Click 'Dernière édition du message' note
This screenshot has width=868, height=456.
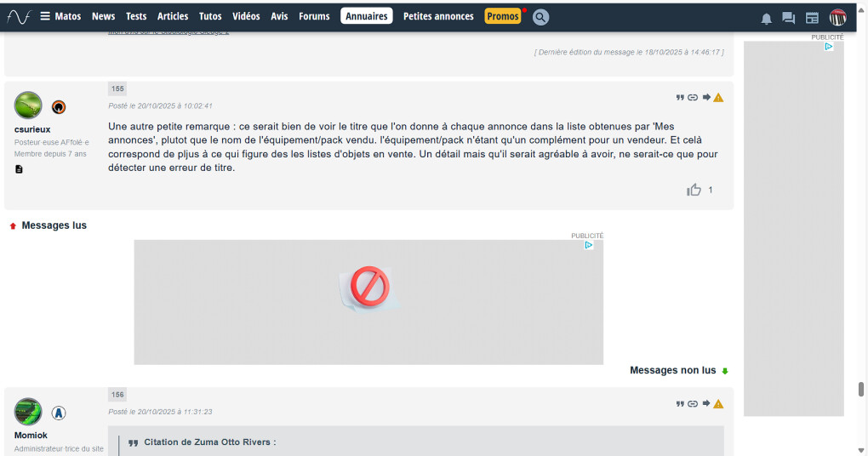629,52
